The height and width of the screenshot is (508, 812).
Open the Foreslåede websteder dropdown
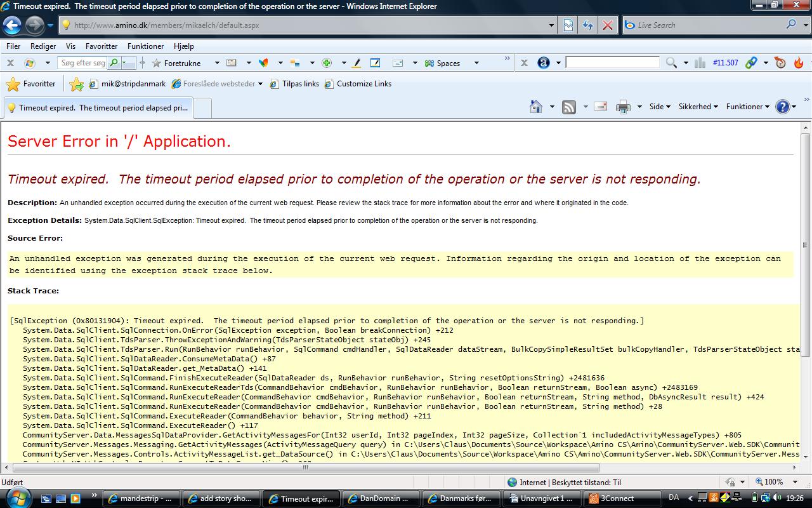(x=260, y=84)
